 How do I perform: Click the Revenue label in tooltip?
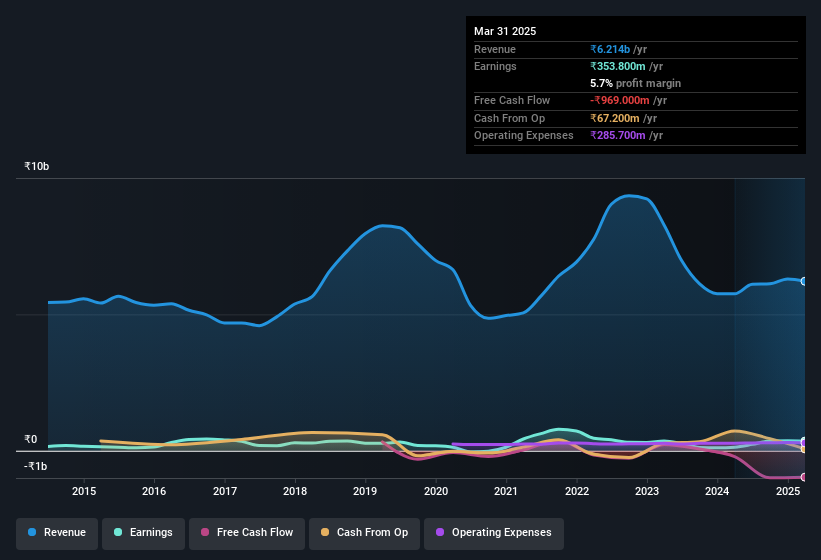(x=495, y=49)
